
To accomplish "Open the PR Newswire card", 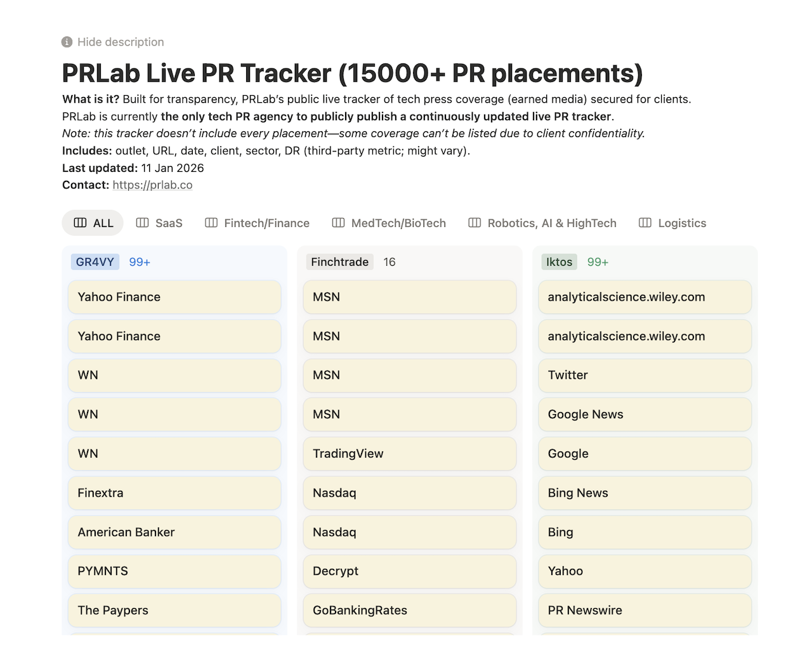I will (645, 610).
